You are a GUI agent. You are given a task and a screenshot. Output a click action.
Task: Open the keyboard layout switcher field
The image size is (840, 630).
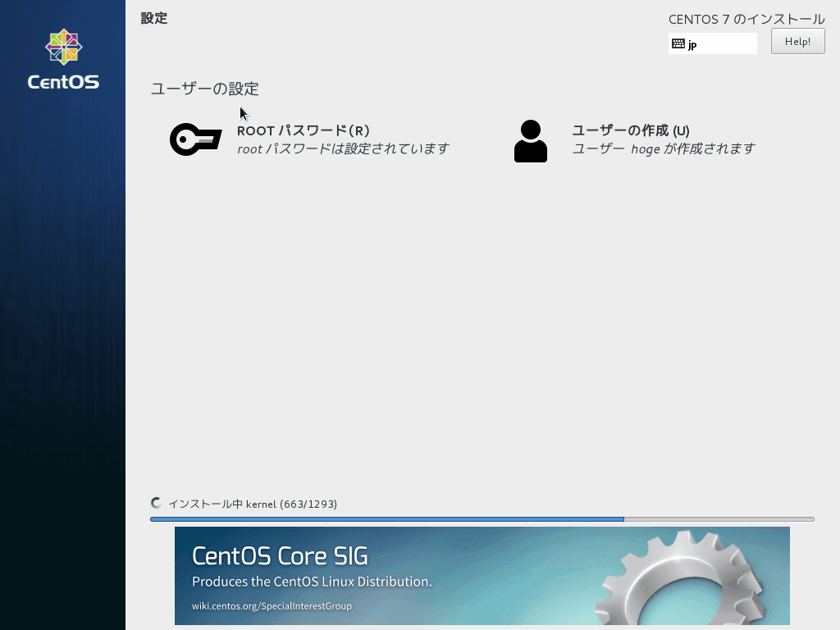point(712,43)
